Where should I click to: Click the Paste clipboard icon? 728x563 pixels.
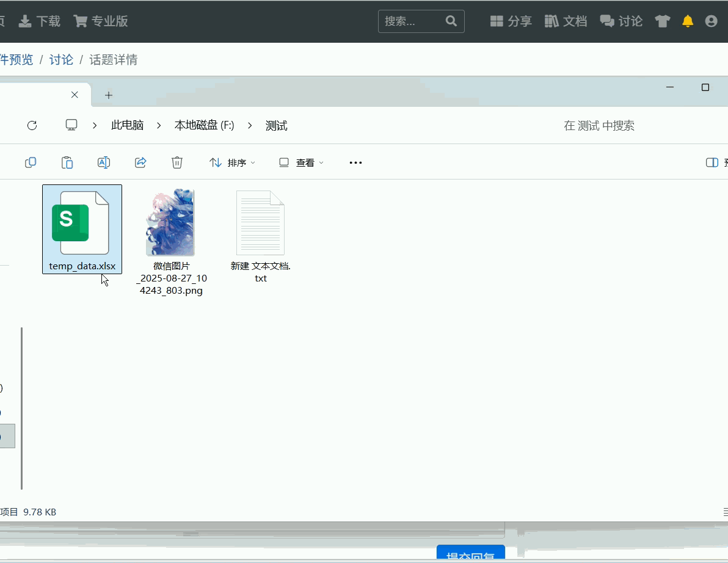pos(67,162)
